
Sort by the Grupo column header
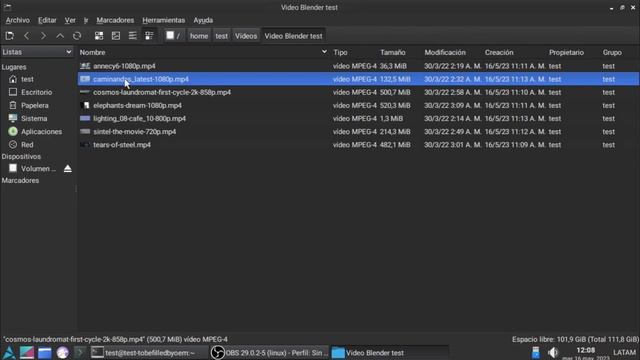click(612, 52)
